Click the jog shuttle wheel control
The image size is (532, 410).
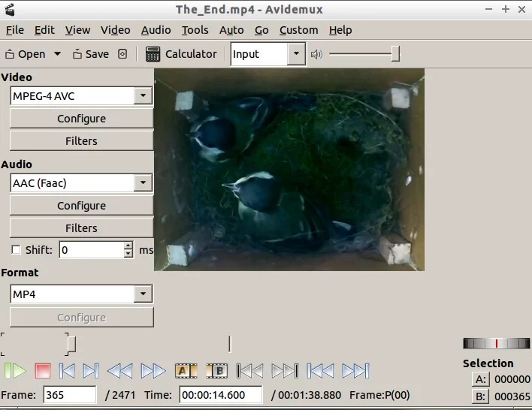[x=497, y=343]
